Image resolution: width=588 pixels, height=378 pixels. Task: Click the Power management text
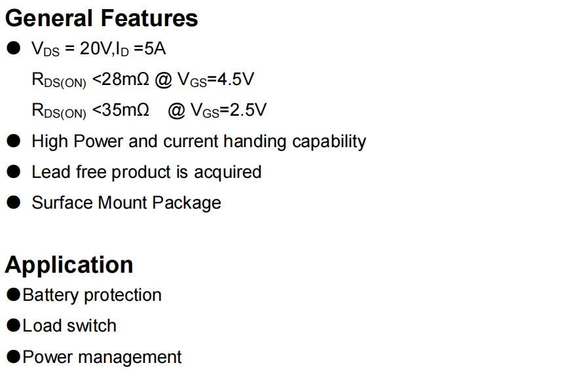coord(102,357)
